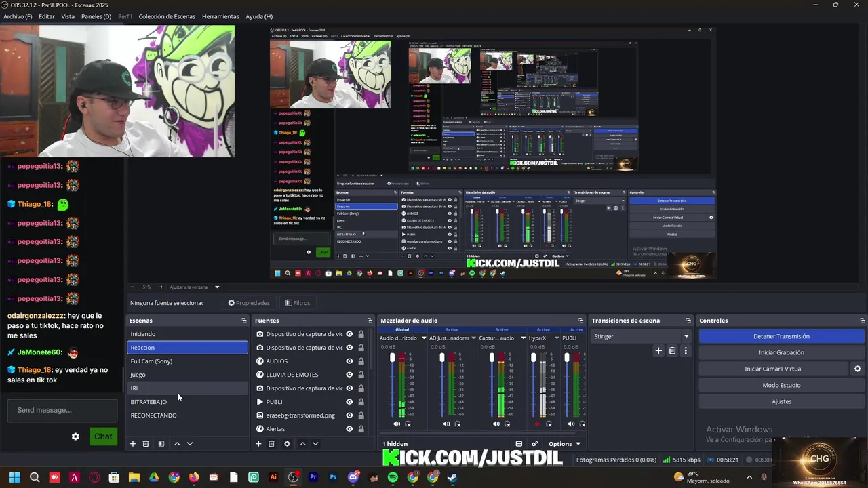Enable Modo Estudio
This screenshot has height=488, width=868.
point(781,385)
